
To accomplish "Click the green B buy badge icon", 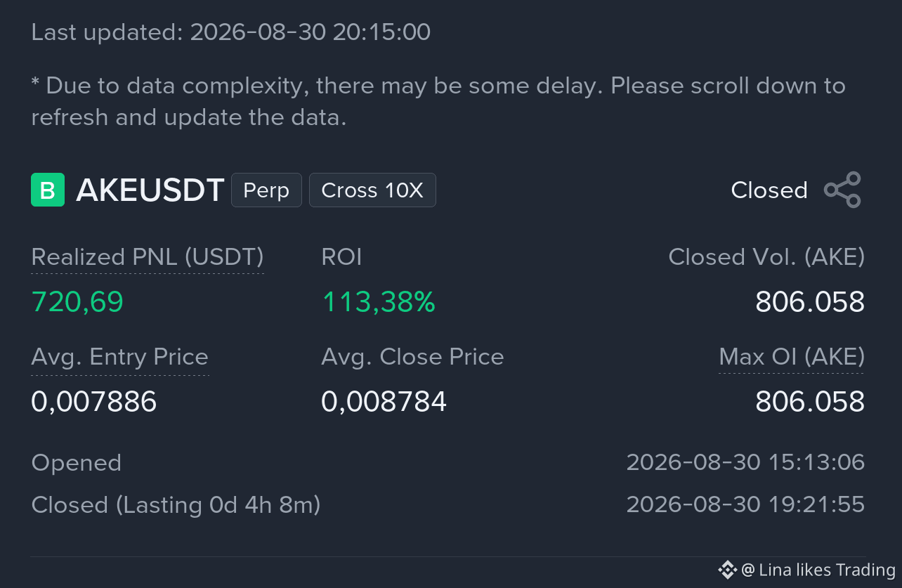I will pyautogui.click(x=48, y=190).
